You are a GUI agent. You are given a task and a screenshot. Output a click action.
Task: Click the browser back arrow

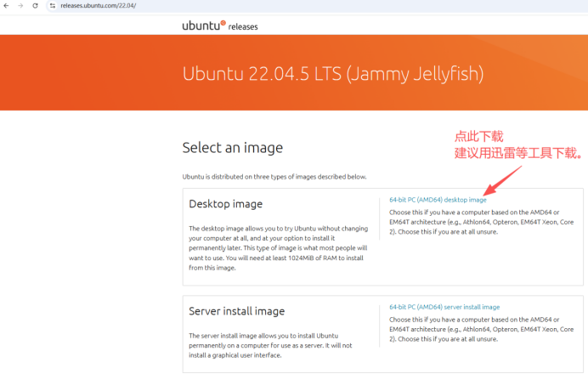click(6, 6)
